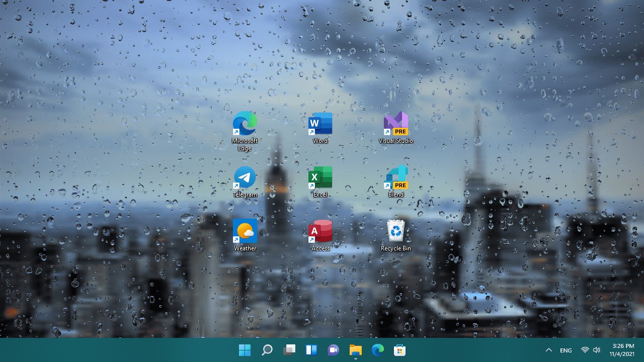Select the Microsoft Edge desktop shortcut
Screen dimensions: 644x362
click(x=245, y=131)
